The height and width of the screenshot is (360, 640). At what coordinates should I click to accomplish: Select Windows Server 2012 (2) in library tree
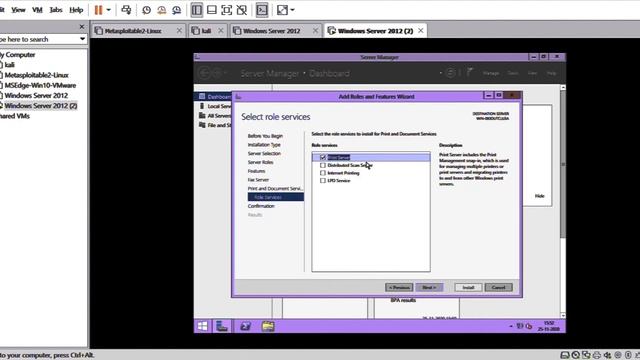click(x=41, y=106)
